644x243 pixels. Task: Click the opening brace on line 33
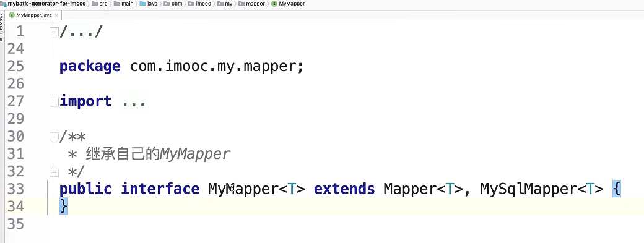(x=617, y=189)
